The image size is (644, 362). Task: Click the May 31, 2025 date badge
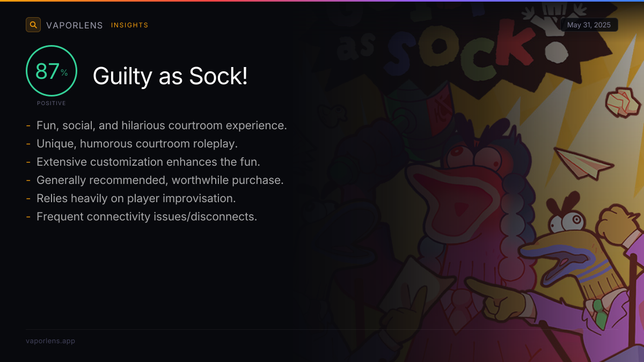click(x=589, y=25)
